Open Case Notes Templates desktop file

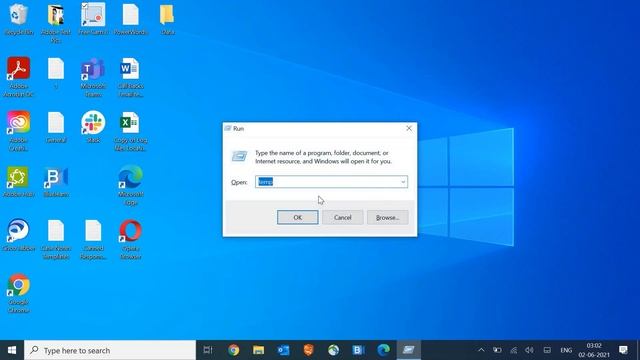point(56,239)
